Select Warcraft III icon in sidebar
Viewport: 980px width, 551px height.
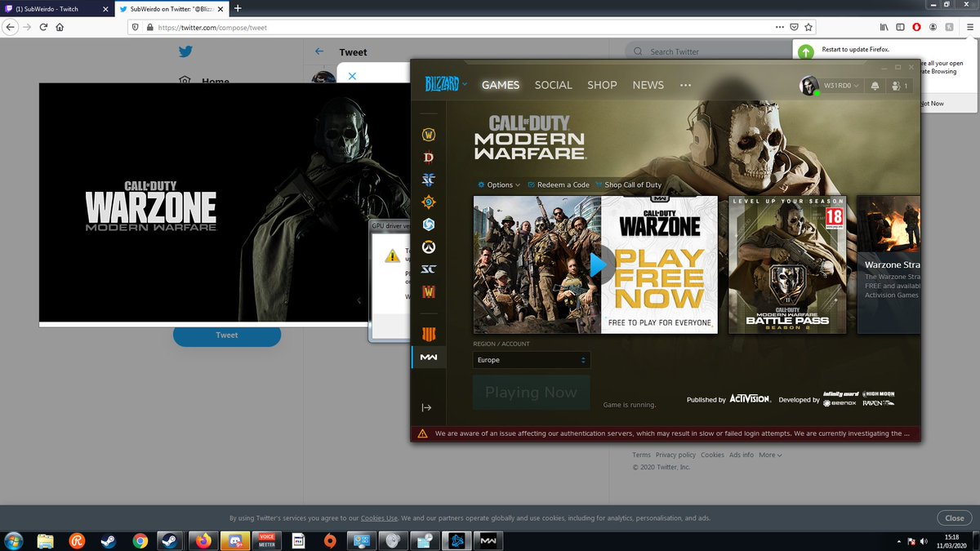pos(429,291)
